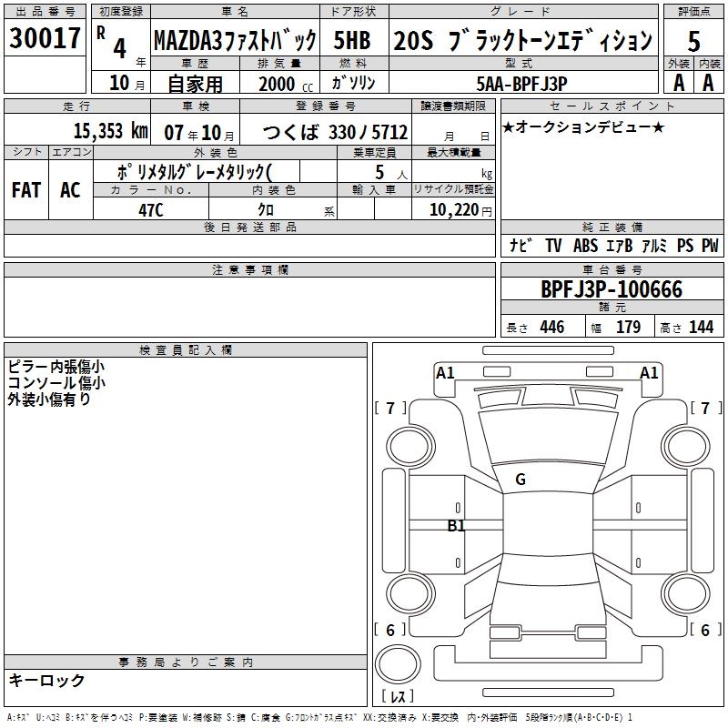Select chassis number BPFJ3P-100666
Screen dimensions: 728x728
(612, 289)
